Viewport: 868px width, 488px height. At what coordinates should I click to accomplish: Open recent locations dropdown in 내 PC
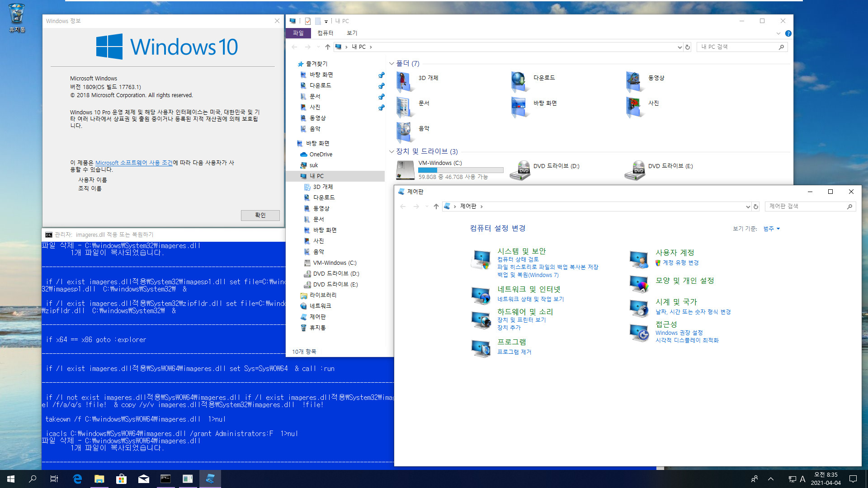coord(318,47)
